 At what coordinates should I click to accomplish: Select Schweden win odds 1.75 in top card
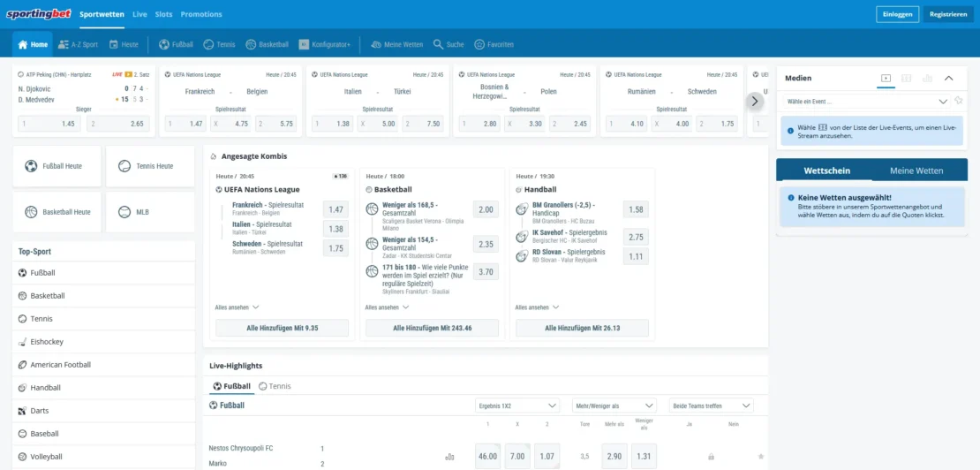click(x=718, y=124)
